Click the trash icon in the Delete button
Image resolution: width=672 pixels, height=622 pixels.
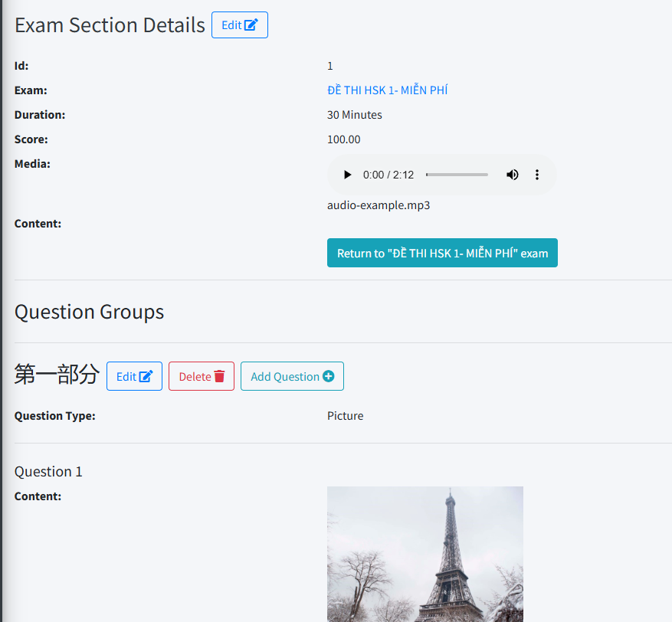tap(219, 376)
